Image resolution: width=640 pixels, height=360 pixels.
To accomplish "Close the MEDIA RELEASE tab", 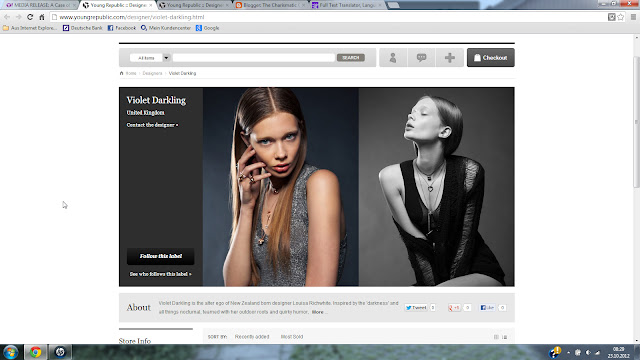I will click(74, 5).
